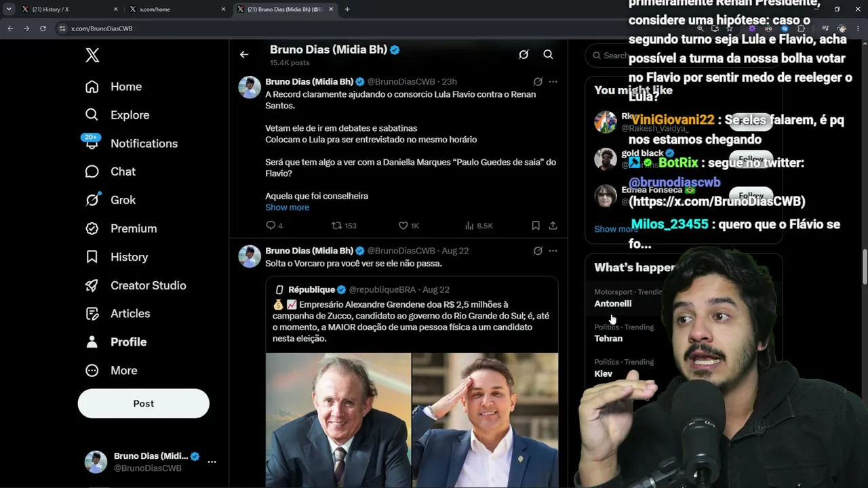Click the Grok icon on the 23h post
Image resolution: width=868 pixels, height=488 pixels.
click(538, 82)
